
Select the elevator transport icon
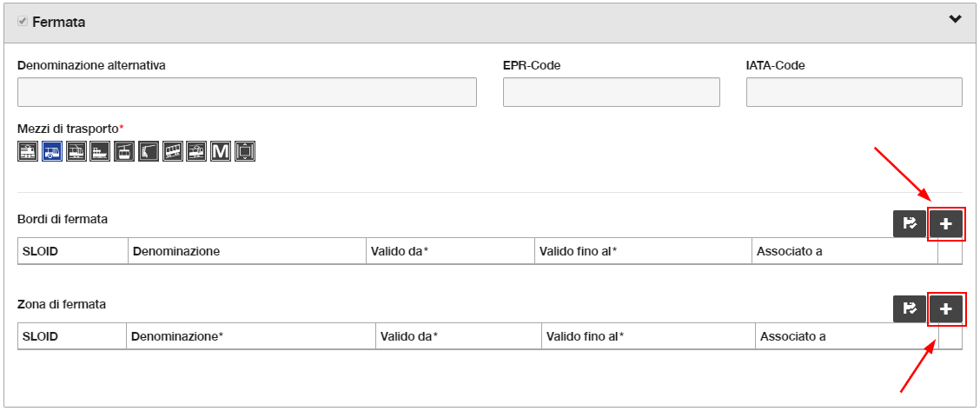[245, 151]
